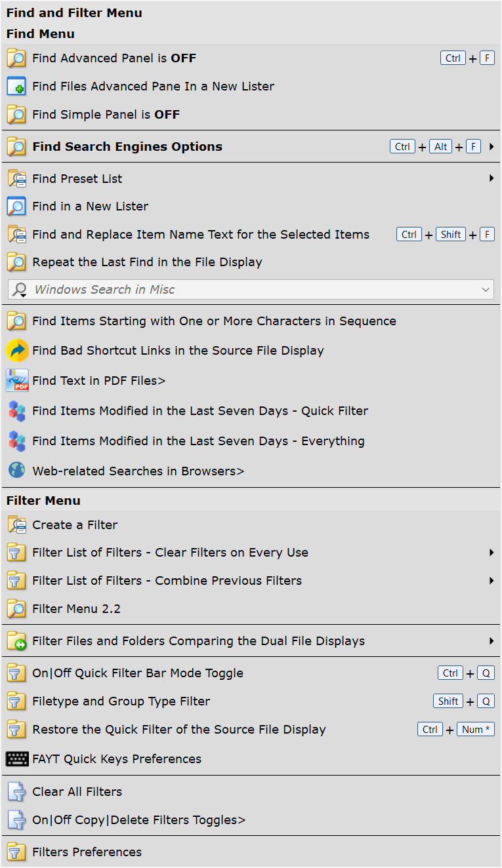Open Filters Preferences
This screenshot has width=502, height=868.
(x=251, y=852)
